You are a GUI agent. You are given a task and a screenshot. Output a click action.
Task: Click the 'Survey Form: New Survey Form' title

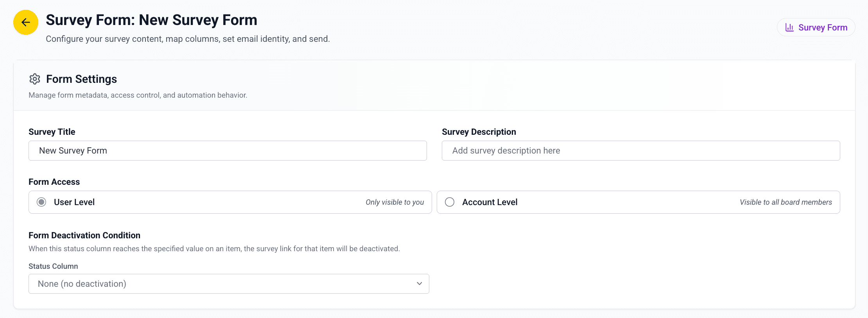pyautogui.click(x=151, y=20)
